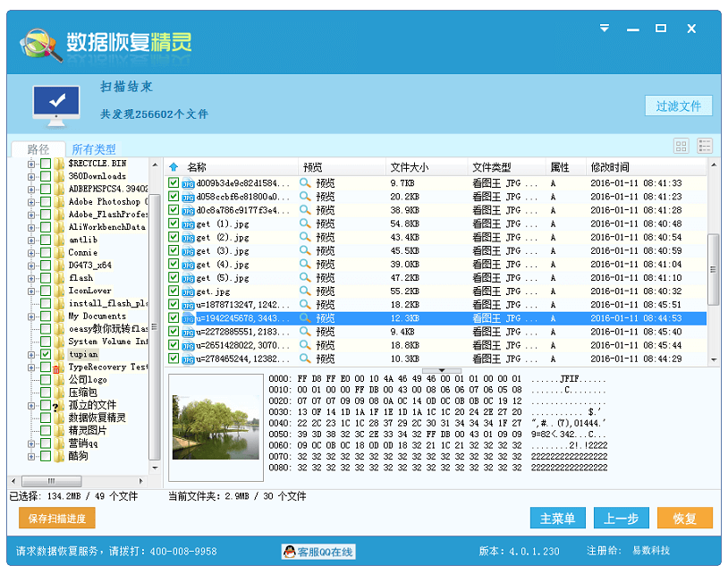Switch to the 路径 tab
Viewport: 728px width, 574px height.
(x=38, y=148)
